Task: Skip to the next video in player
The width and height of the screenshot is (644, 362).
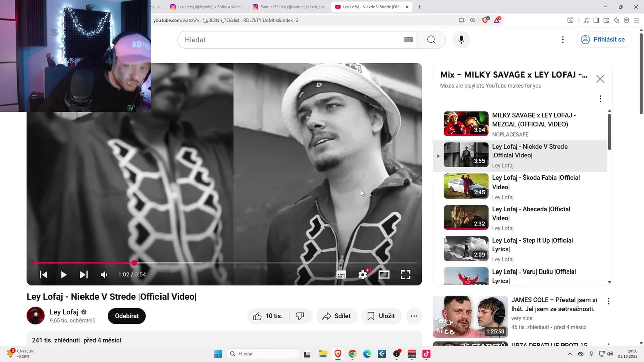Action: pos(84,275)
